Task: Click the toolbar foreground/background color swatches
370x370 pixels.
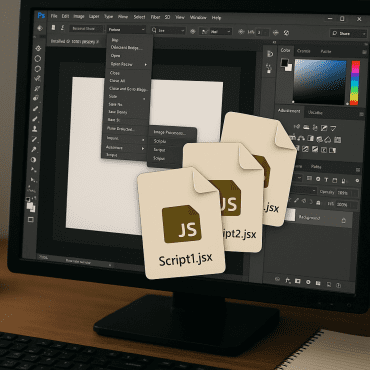Action: pyautogui.click(x=31, y=206)
